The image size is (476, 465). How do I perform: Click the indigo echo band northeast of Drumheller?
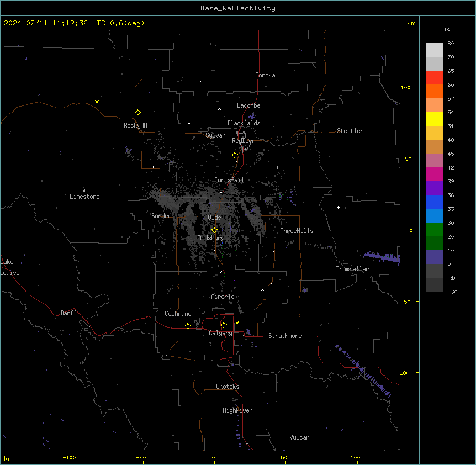click(x=382, y=256)
